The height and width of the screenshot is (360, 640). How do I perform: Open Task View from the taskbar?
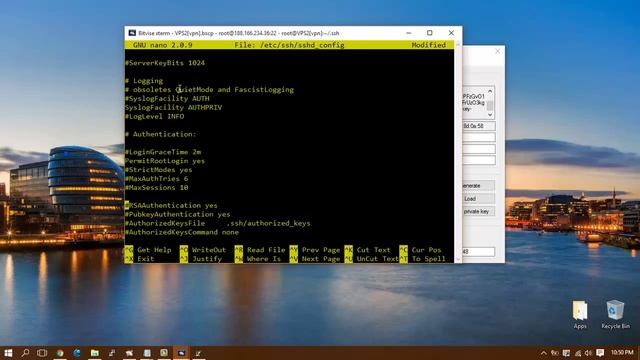coord(42,353)
